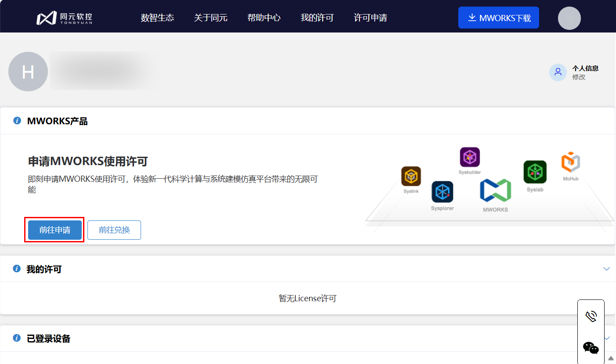Collapse the 我的许可 section chevron
Image resolution: width=616 pixels, height=364 pixels.
click(x=607, y=269)
